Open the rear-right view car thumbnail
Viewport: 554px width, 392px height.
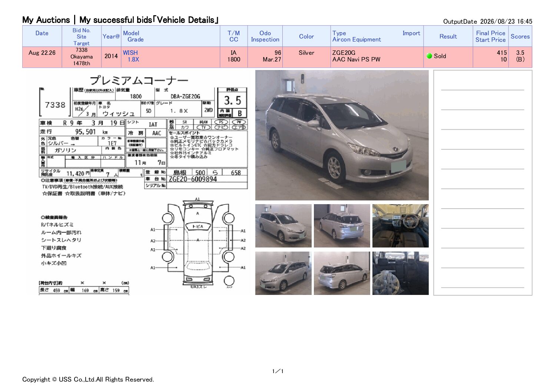[x=342, y=273]
